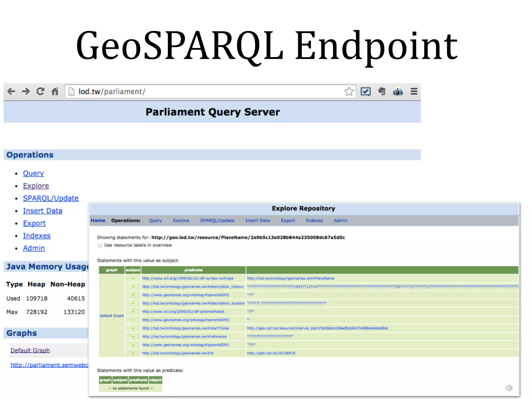The image size is (532, 399).
Task: Reload the page with refresh icon
Action: pos(40,91)
